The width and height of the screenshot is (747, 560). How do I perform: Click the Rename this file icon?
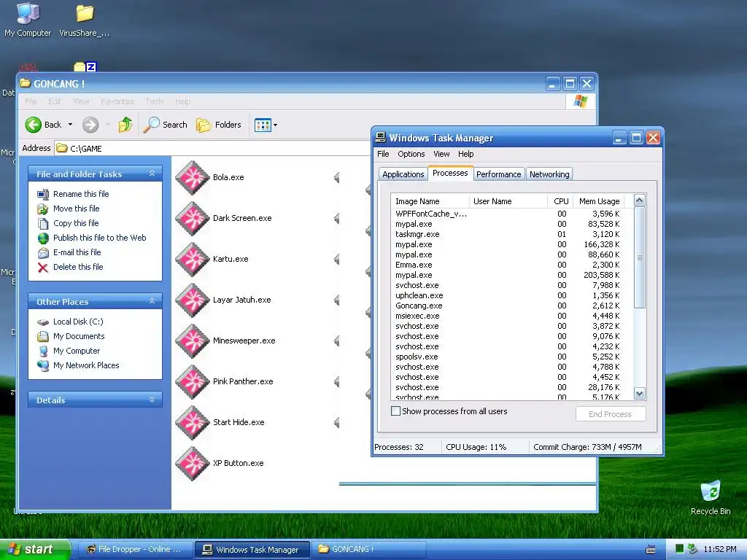[x=43, y=194]
